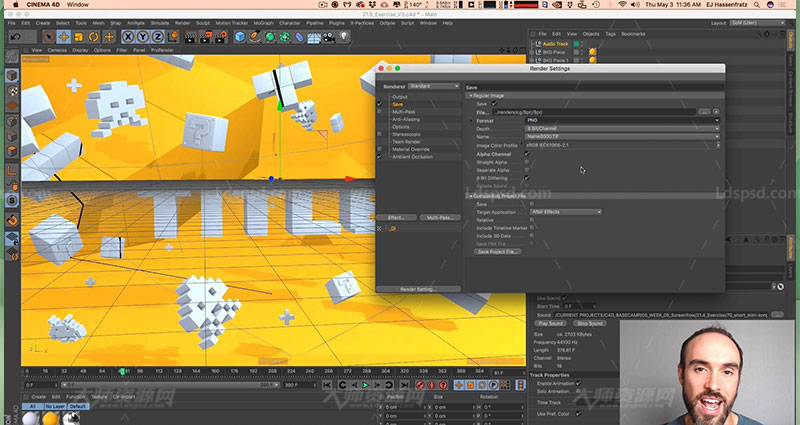This screenshot has height=425, width=800.
Task: Go to start of timeline
Action: coord(327,385)
